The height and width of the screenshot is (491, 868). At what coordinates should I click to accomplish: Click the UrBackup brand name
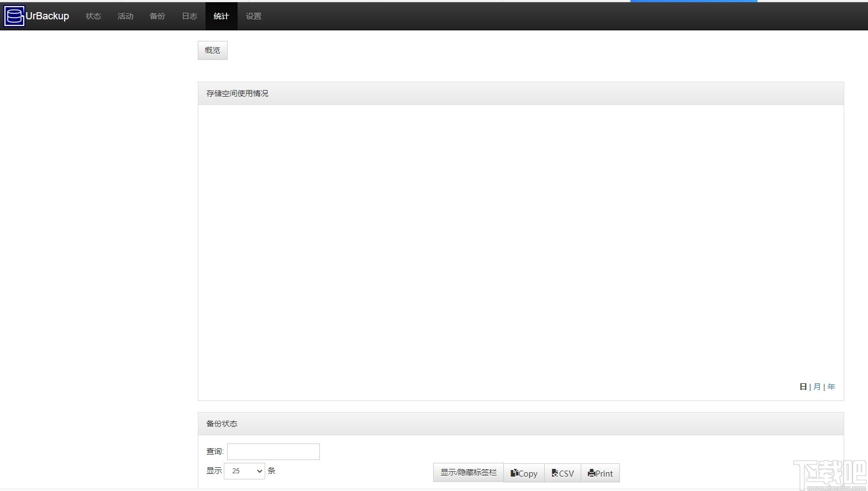(47, 16)
